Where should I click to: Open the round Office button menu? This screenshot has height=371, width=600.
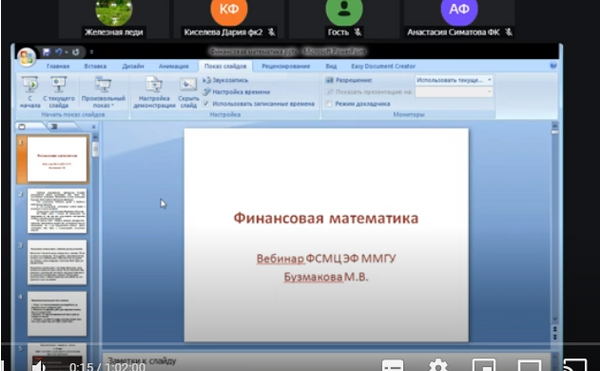(26, 57)
